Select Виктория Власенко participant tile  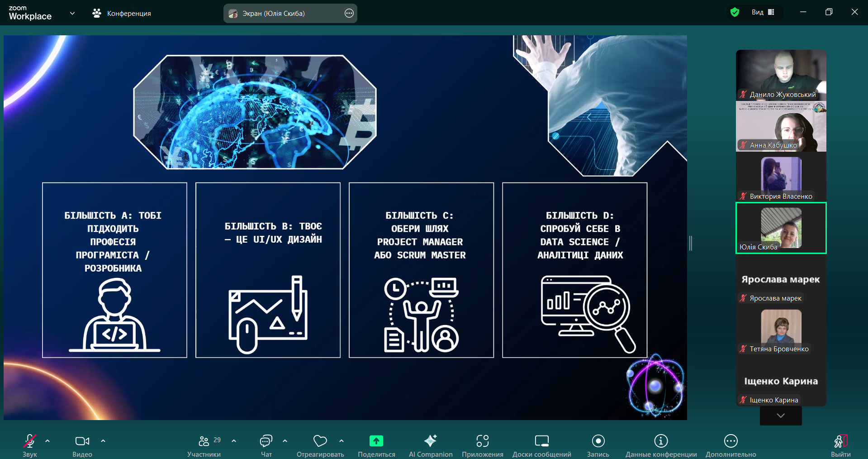tap(781, 177)
